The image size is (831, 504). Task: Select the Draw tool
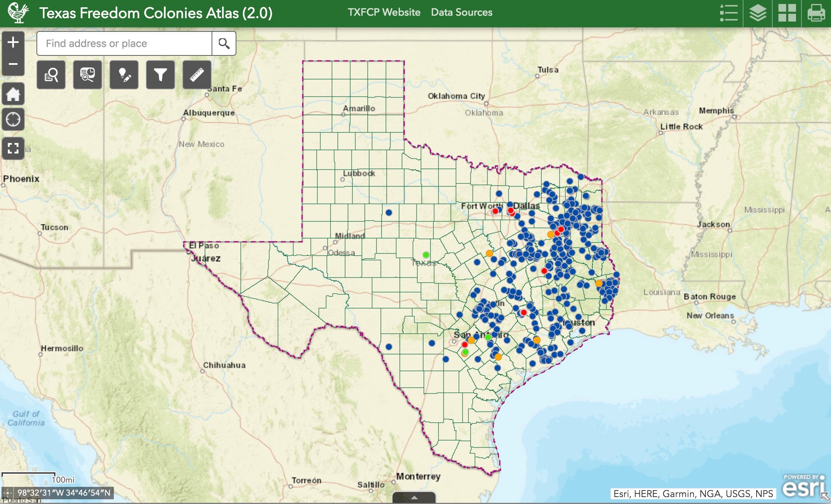[124, 75]
